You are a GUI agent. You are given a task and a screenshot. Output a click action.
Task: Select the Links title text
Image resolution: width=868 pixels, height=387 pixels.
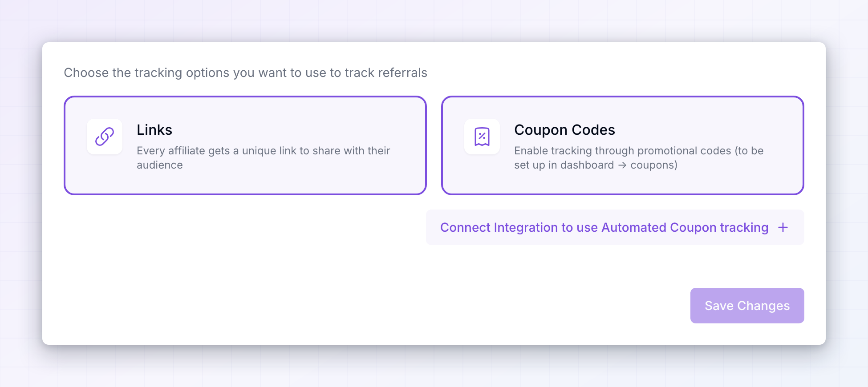click(154, 130)
